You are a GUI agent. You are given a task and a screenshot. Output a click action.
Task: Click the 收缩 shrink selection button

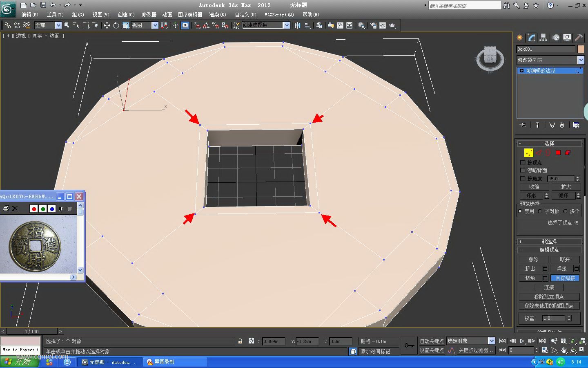point(534,187)
